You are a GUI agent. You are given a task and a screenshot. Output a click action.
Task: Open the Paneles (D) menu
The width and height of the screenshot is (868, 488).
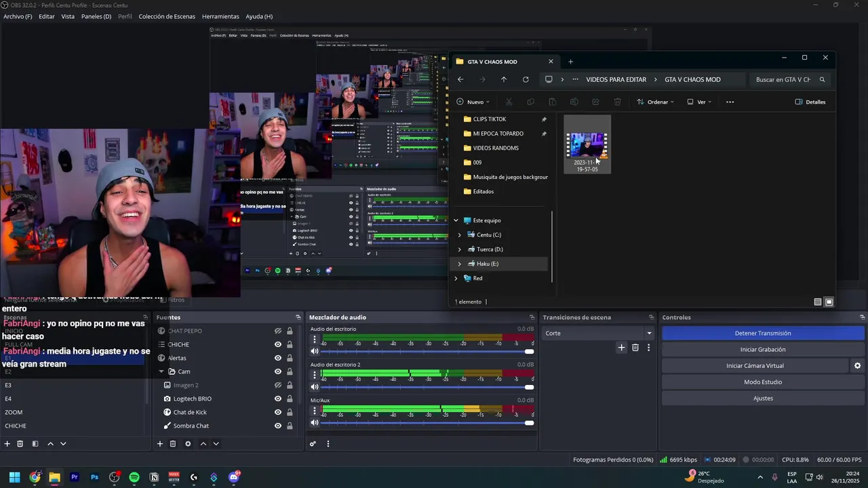point(96,16)
